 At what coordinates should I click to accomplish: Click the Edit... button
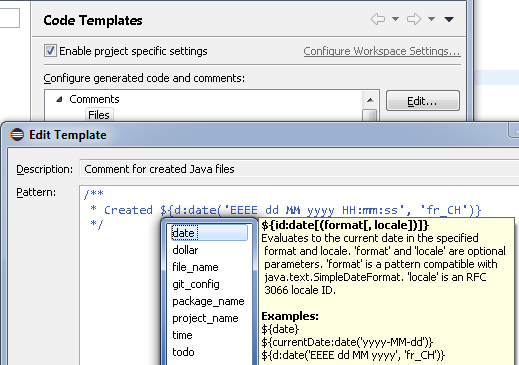(423, 101)
